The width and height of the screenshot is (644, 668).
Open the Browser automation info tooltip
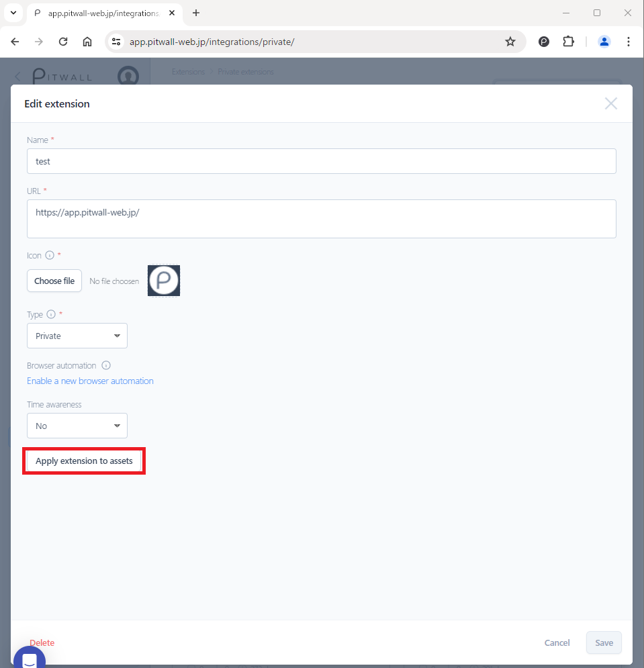106,365
